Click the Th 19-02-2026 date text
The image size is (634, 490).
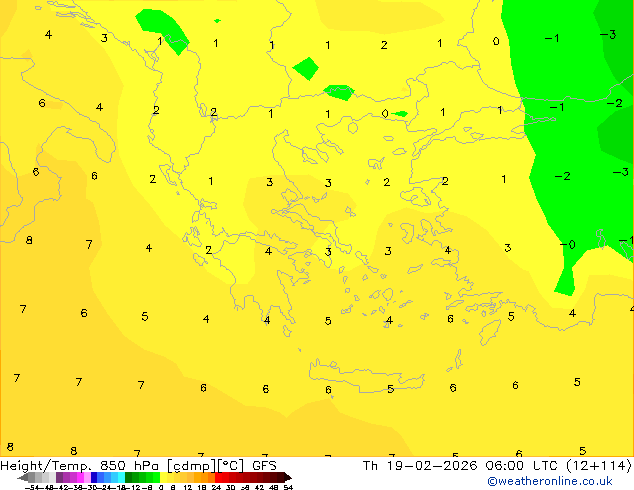click(x=420, y=466)
